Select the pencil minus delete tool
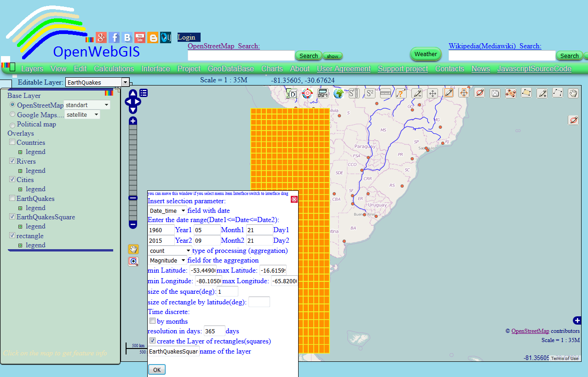The image size is (588, 377). (417, 93)
